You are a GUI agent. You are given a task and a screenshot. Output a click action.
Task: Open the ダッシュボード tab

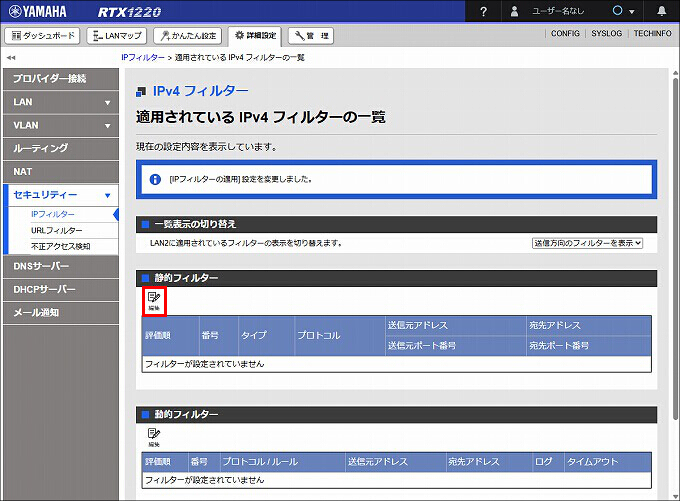point(42,36)
